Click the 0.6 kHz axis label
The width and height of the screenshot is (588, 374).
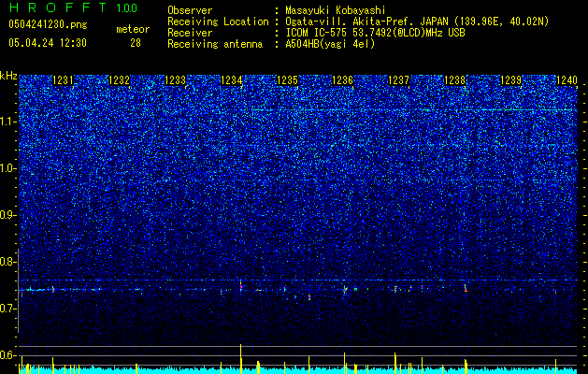point(8,355)
